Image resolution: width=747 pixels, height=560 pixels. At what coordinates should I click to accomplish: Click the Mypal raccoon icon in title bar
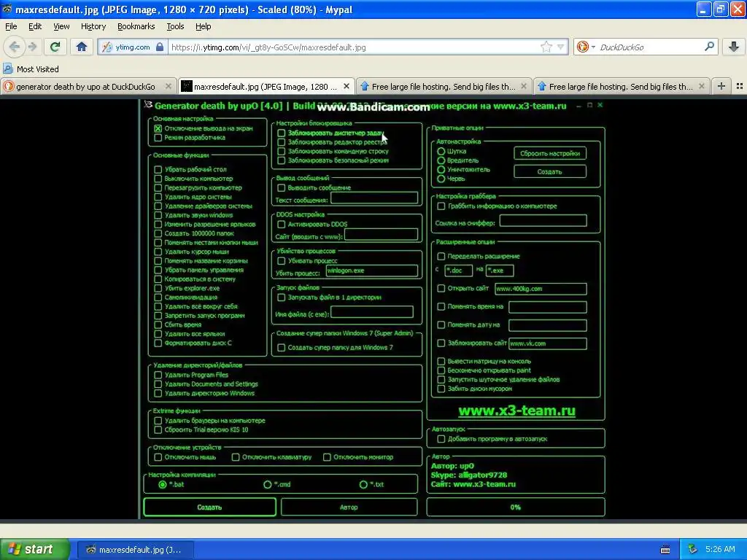click(x=7, y=9)
